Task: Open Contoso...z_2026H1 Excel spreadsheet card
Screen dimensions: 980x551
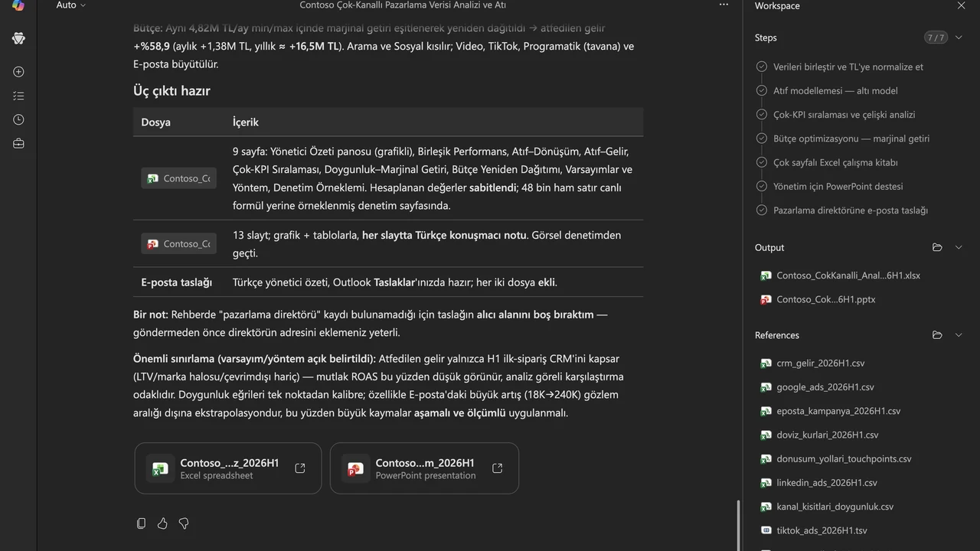Action: 227,468
